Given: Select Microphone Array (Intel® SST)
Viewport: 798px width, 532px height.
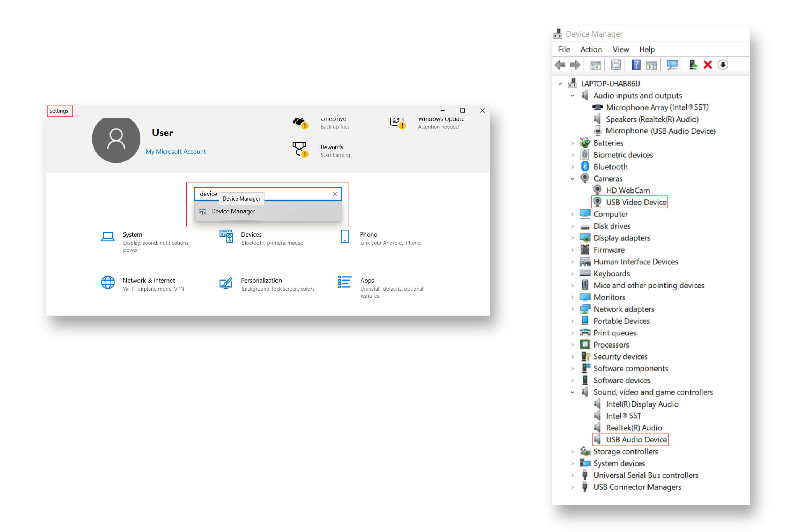Looking at the screenshot, I should click(650, 107).
